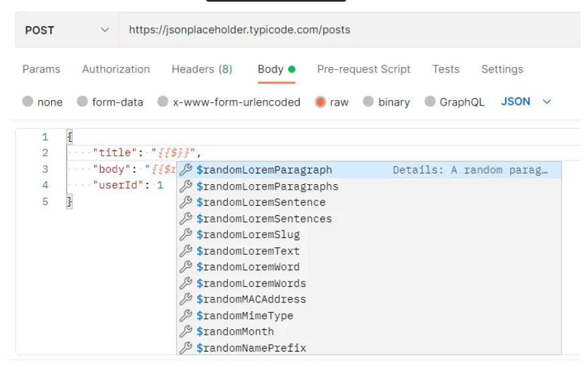Select the binary body radio option
The image size is (588, 367).
pos(368,101)
